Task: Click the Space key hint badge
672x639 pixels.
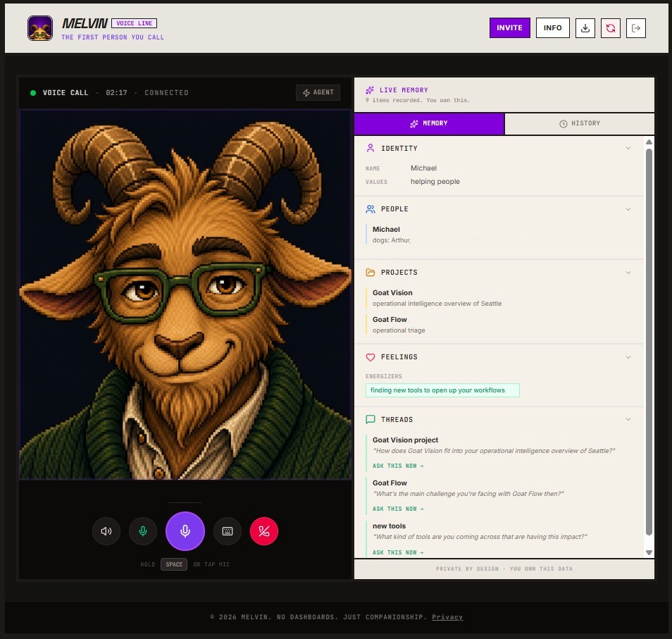Action: tap(174, 564)
